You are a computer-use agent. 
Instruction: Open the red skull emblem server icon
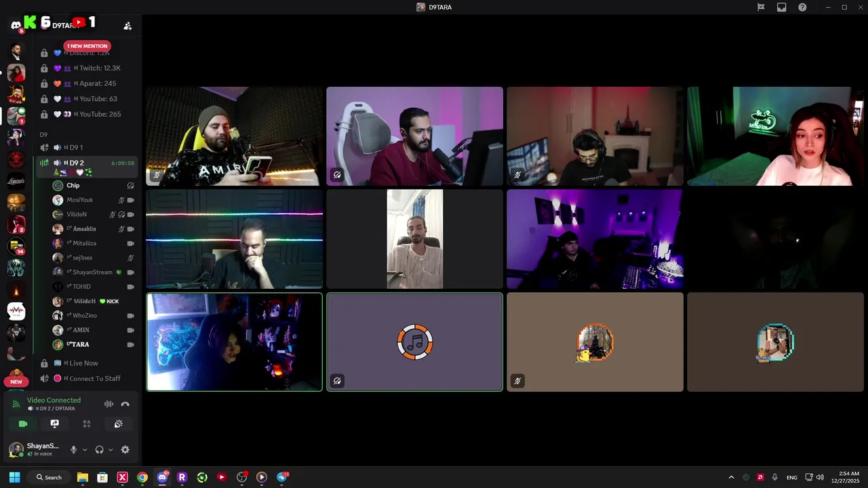click(x=16, y=159)
